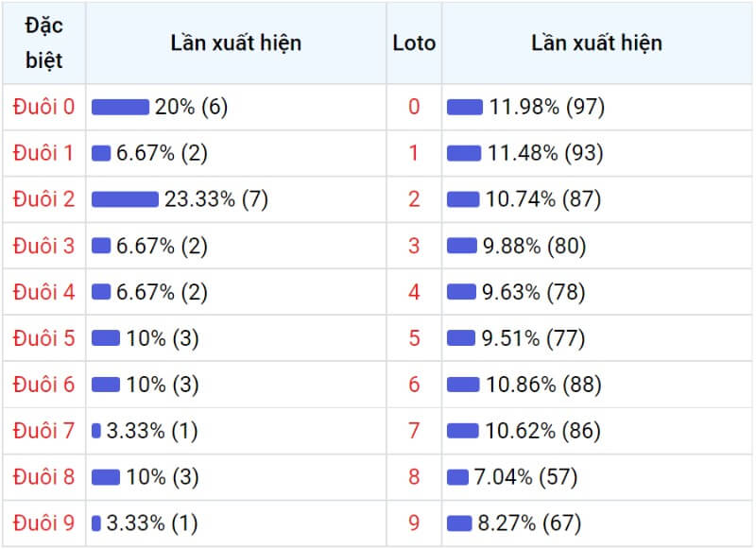Click the 3.33% (1) value for Đuôi 7
Viewport: 756px width, 549px height.
pos(152,431)
